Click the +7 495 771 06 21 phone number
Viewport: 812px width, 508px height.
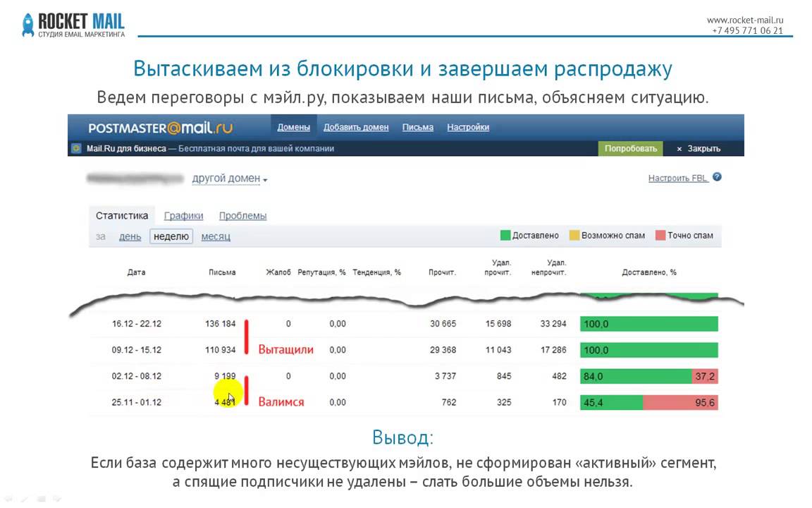click(x=748, y=30)
